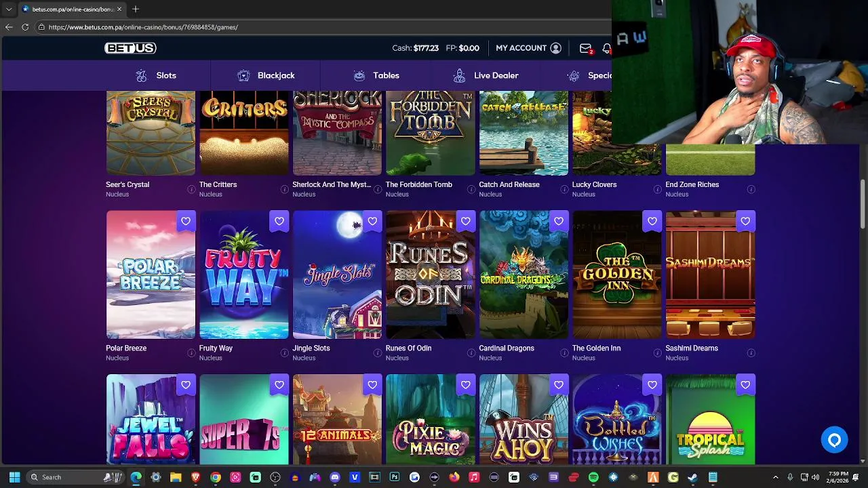Show hidden system tray icons chevron
Image resolution: width=868 pixels, height=488 pixels.
(776, 477)
